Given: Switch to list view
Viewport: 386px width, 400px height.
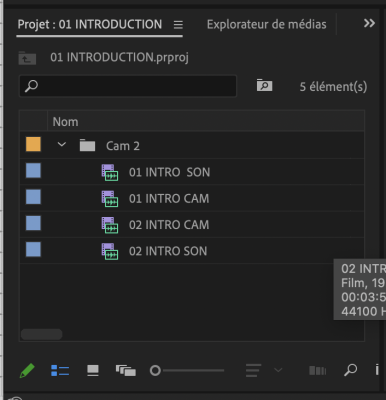Looking at the screenshot, I should coord(60,371).
